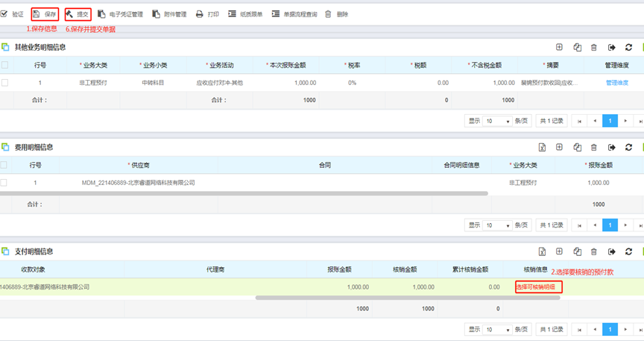This screenshot has width=644, height=341.
Task: Select page 1 in 费用明细信息 pager
Action: (x=610, y=225)
